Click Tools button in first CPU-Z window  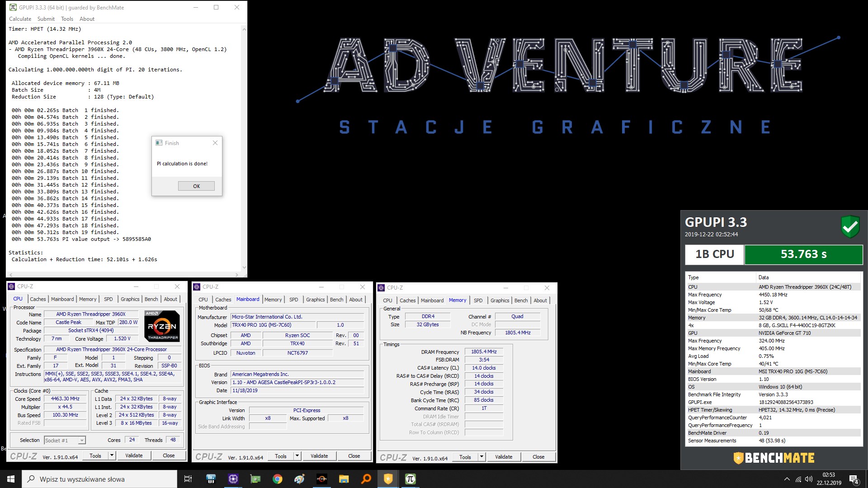pyautogui.click(x=95, y=455)
